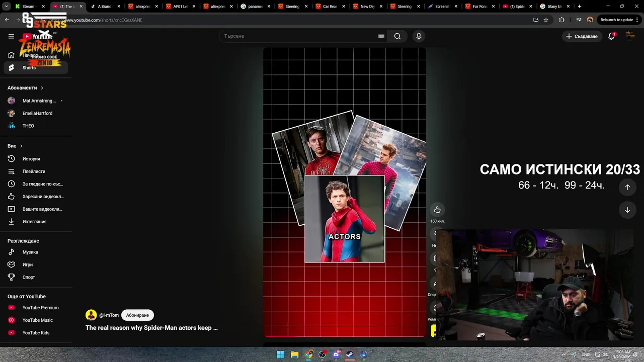Open THEO subscription channel
The height and width of the screenshot is (362, 644).
(x=36, y=126)
